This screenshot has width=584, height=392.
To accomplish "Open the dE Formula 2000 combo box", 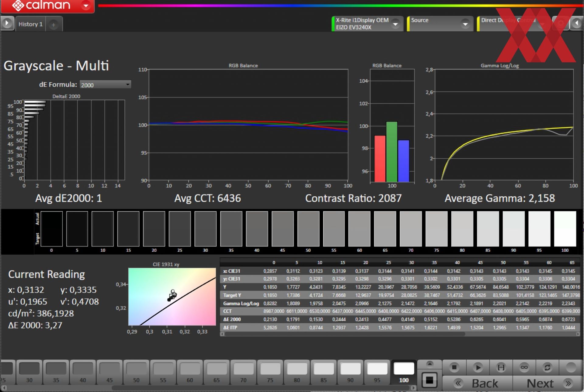I will (105, 84).
